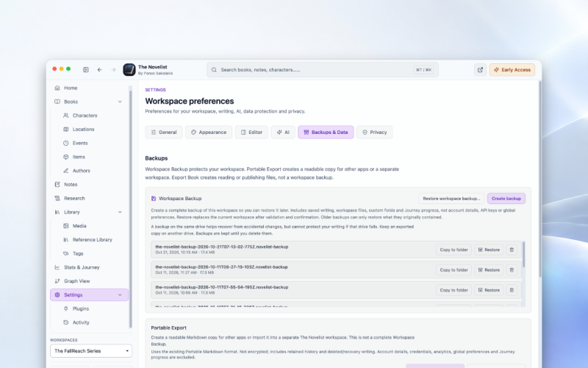The image size is (588, 368).
Task: Focus the search books, notes, characters field
Action: (323, 69)
